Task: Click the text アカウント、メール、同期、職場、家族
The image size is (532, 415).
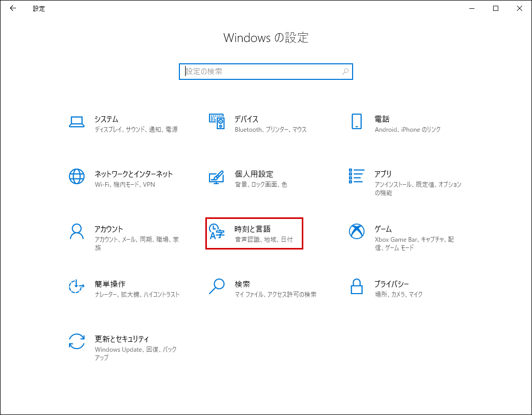Action: 137,243
